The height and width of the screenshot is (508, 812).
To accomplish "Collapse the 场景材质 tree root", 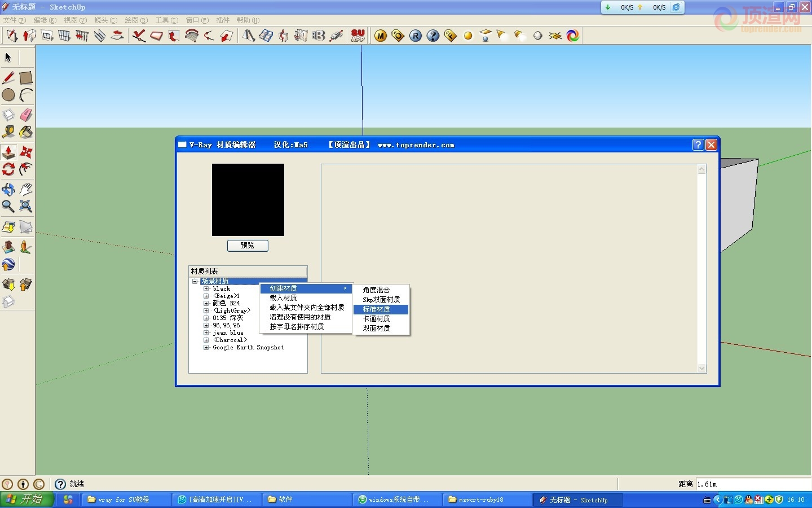I will pyautogui.click(x=195, y=281).
